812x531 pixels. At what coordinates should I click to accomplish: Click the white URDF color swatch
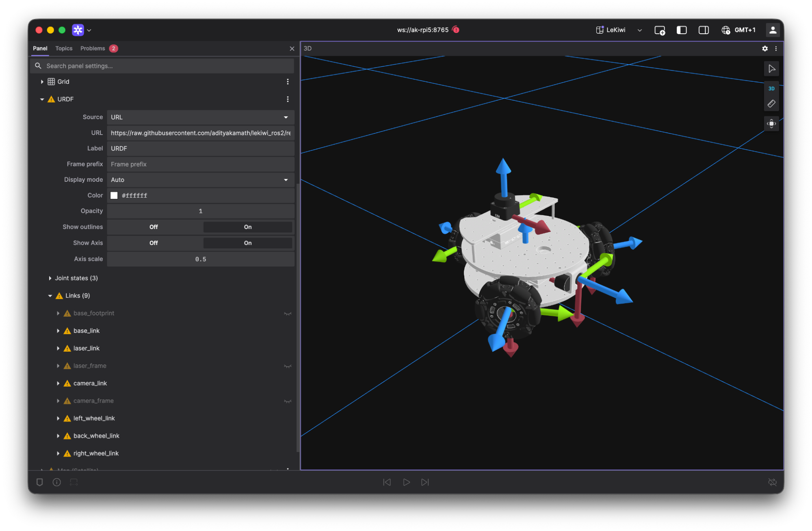tap(114, 195)
